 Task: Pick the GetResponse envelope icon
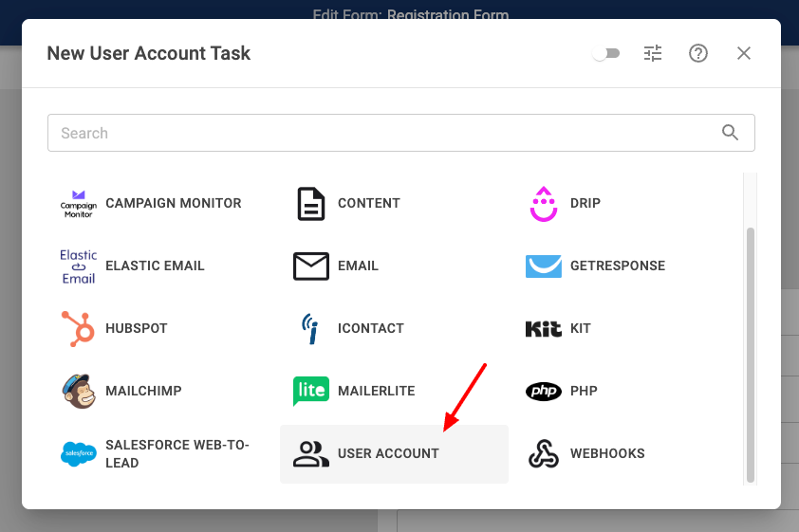(x=543, y=266)
